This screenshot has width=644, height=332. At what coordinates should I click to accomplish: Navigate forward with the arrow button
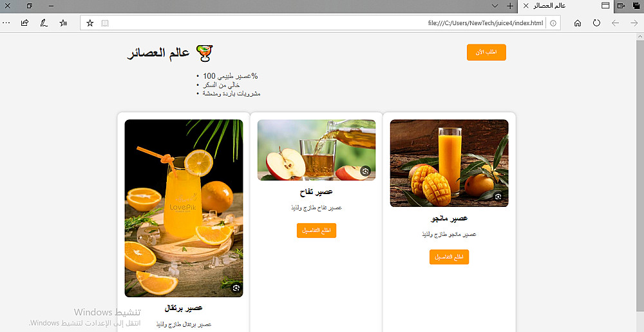[x=634, y=23]
